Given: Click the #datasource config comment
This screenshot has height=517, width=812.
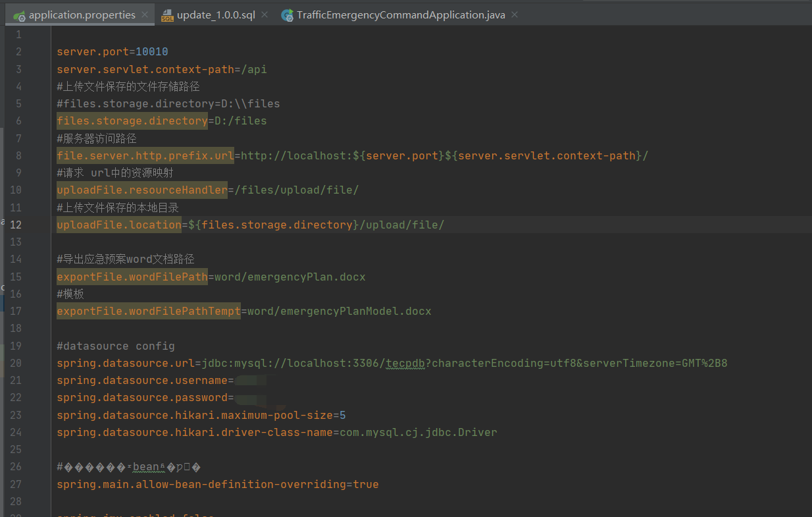Looking at the screenshot, I should point(116,346).
